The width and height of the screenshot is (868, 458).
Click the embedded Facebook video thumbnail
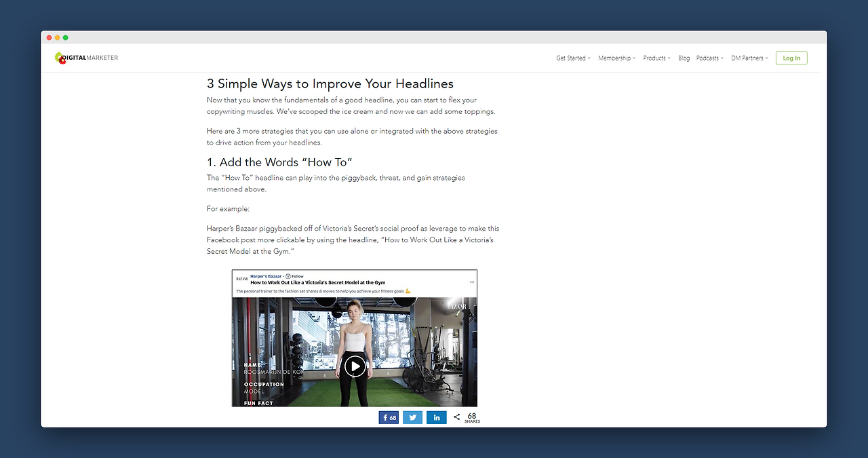355,352
